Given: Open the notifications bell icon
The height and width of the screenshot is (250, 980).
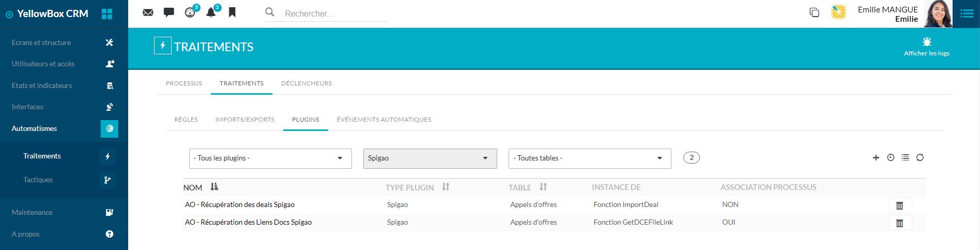Looking at the screenshot, I should pyautogui.click(x=211, y=12).
